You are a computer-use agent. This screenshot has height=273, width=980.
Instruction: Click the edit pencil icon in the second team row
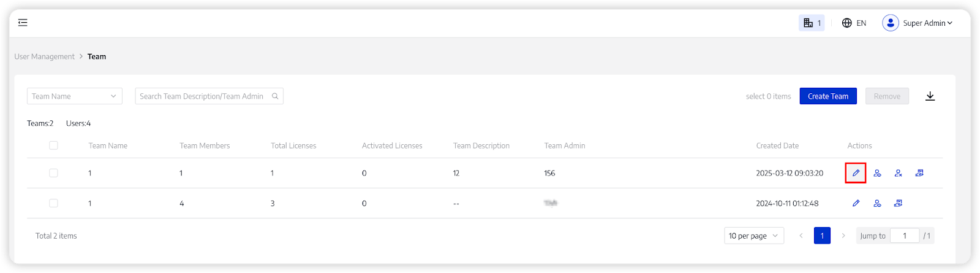coord(856,203)
